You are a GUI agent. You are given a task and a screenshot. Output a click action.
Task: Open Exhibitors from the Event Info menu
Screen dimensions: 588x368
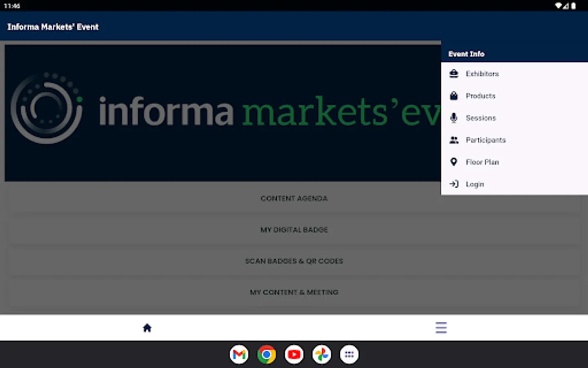coord(514,74)
